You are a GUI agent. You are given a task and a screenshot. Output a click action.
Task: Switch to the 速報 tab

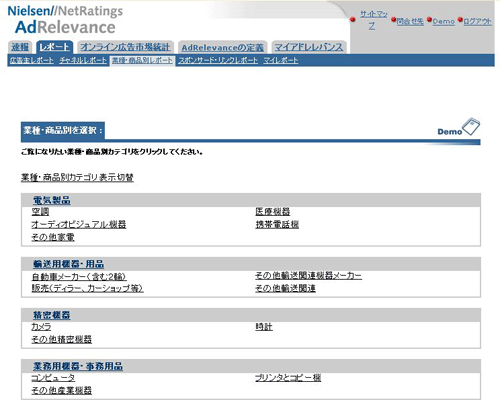coord(20,47)
